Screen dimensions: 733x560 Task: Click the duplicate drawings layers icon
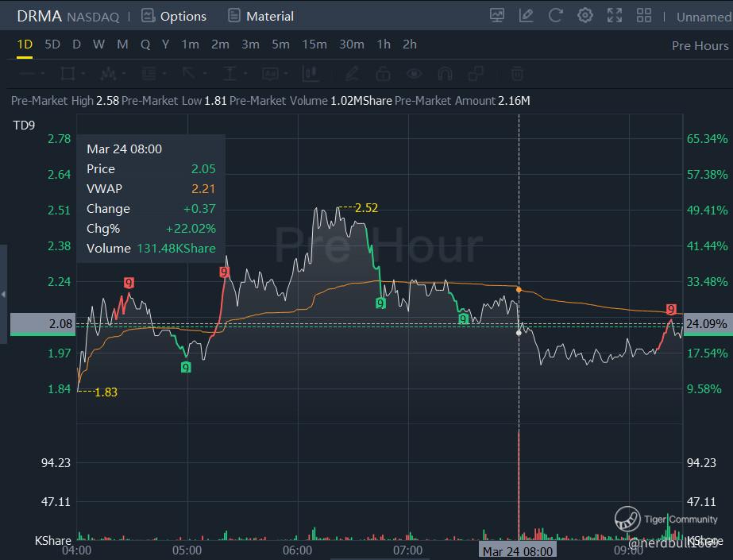[476, 74]
